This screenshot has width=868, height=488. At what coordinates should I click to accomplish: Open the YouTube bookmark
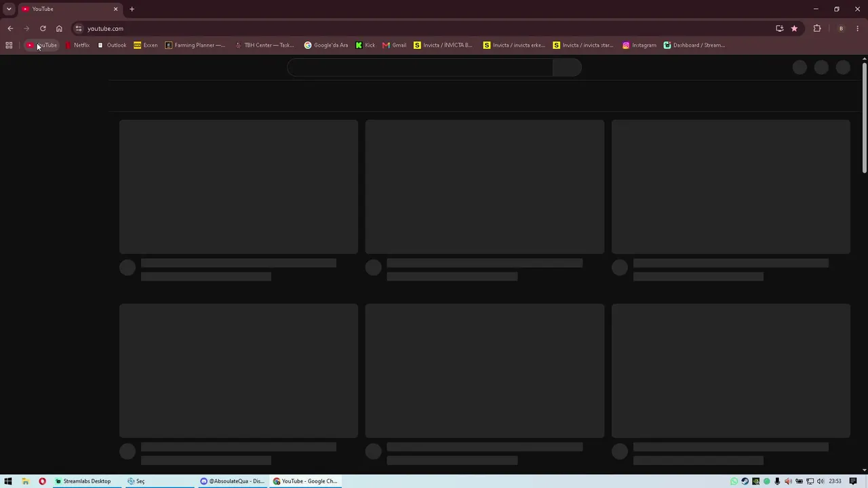tap(42, 45)
